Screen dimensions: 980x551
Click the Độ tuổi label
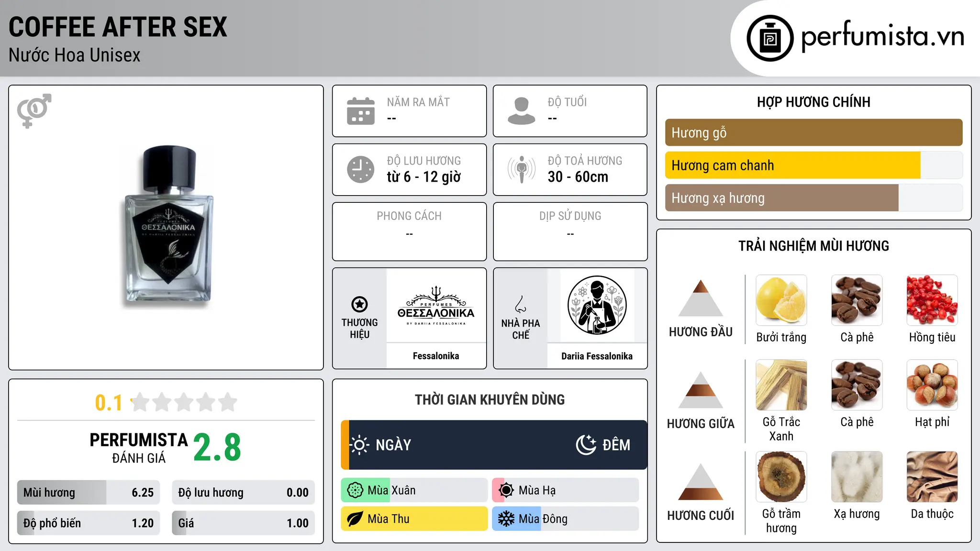(x=567, y=102)
